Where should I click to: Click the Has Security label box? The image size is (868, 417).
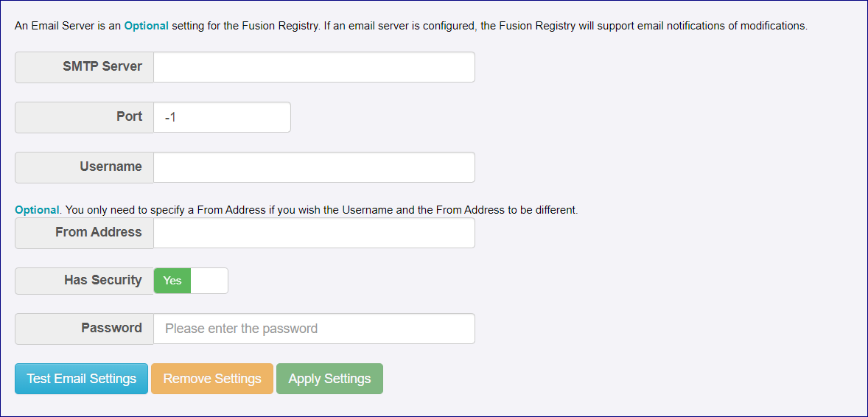[84, 281]
